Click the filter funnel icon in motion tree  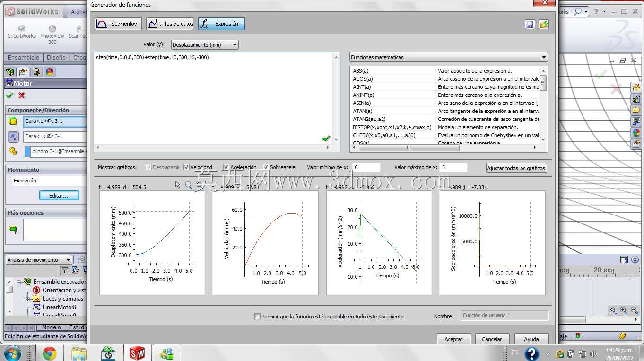[x=65, y=270]
